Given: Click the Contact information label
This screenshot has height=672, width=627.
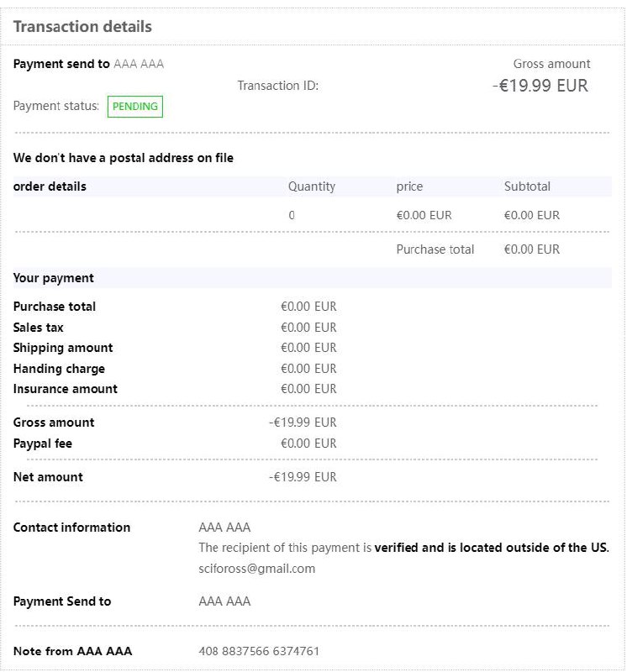Looking at the screenshot, I should click(71, 528).
